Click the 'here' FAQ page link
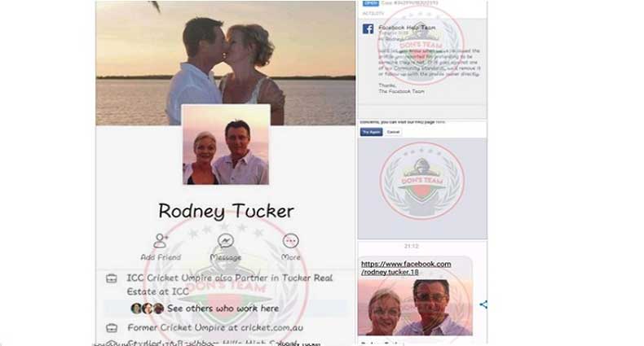Screen dimensions: 644x346 click(x=440, y=122)
